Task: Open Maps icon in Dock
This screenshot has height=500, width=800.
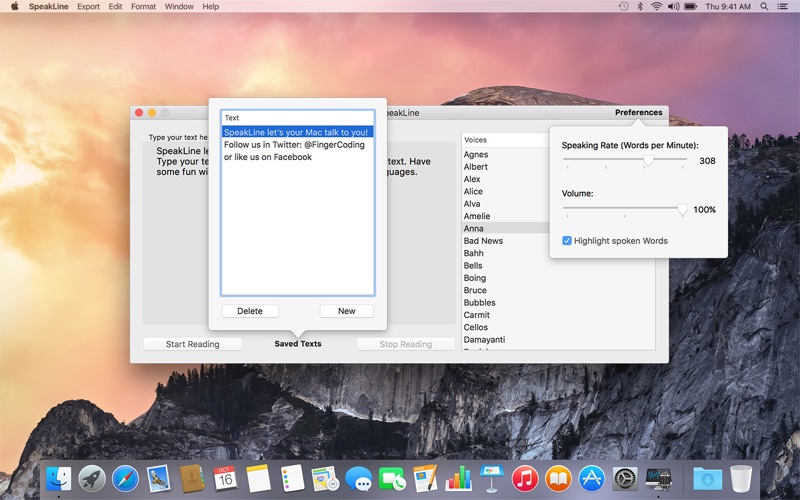Action: [325, 479]
